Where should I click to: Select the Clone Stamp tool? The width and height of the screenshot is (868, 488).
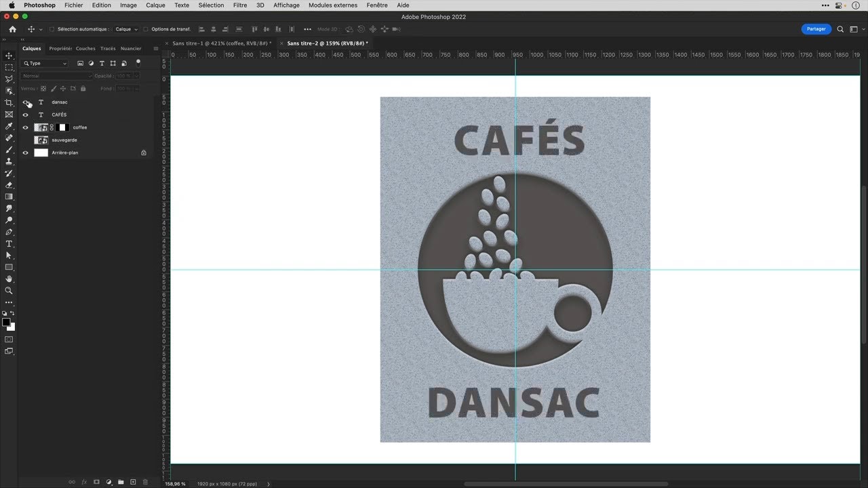9,161
